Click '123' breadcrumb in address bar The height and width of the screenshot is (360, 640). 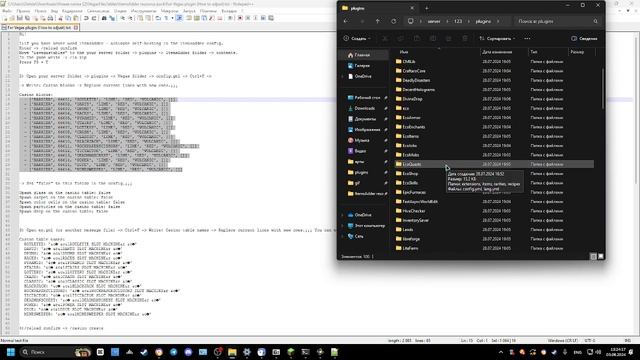(x=458, y=21)
